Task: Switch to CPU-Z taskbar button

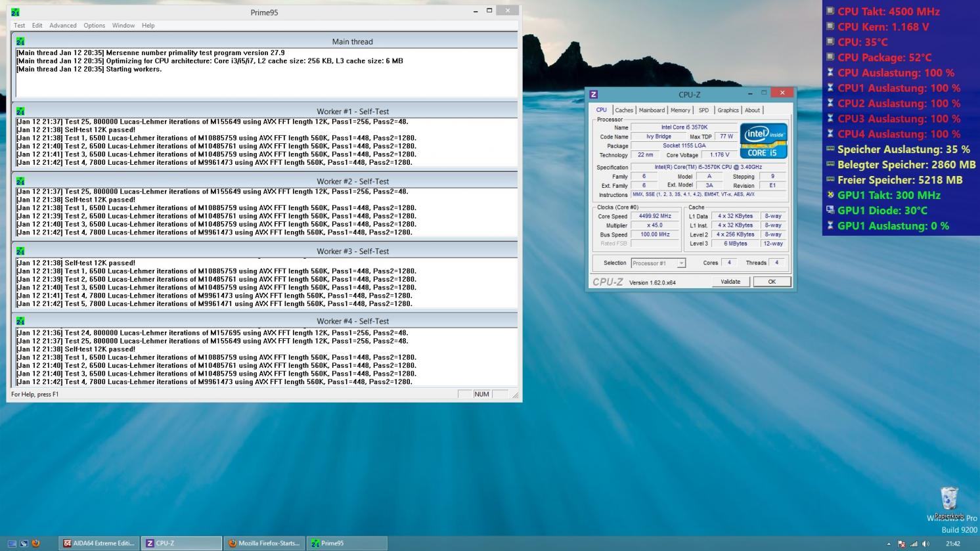Action: click(x=182, y=543)
